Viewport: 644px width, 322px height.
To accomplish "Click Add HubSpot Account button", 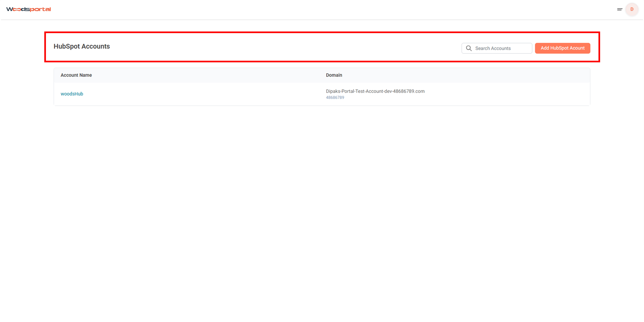I will [563, 48].
